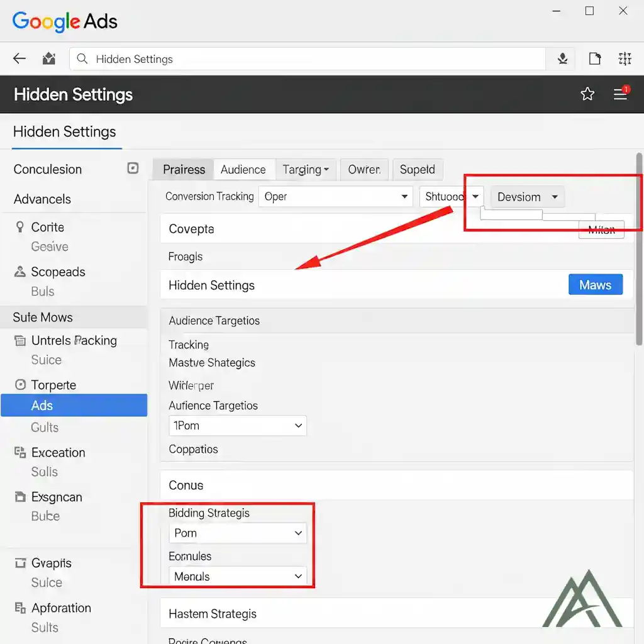Click Solis under Exceation
The height and width of the screenshot is (644, 644).
click(x=45, y=472)
